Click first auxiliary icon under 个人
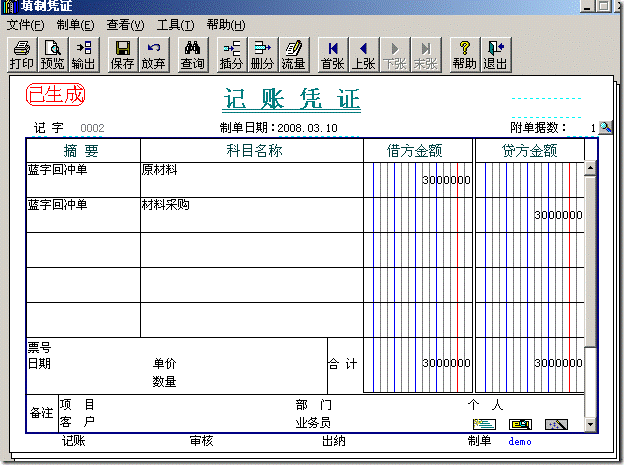The width and height of the screenshot is (624, 465). click(484, 424)
